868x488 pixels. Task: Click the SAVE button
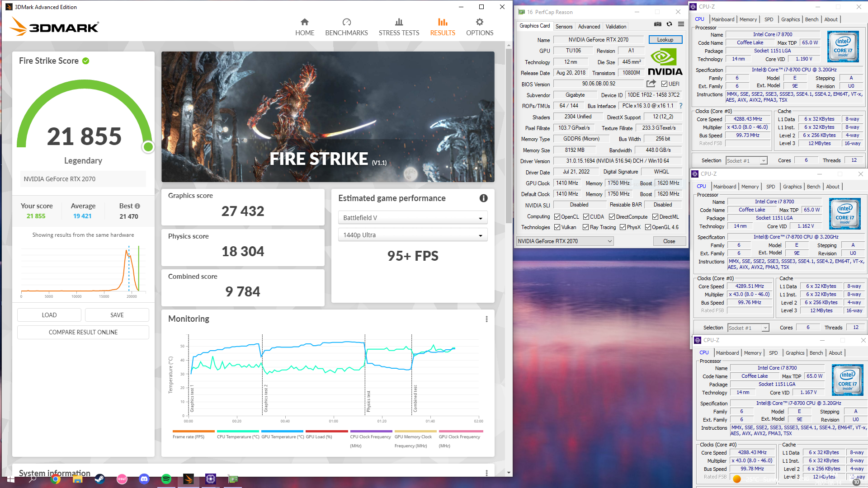(x=117, y=315)
